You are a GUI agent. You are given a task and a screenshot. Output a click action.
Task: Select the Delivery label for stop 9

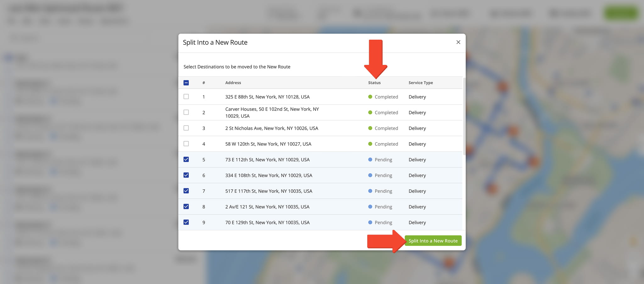tap(417, 222)
